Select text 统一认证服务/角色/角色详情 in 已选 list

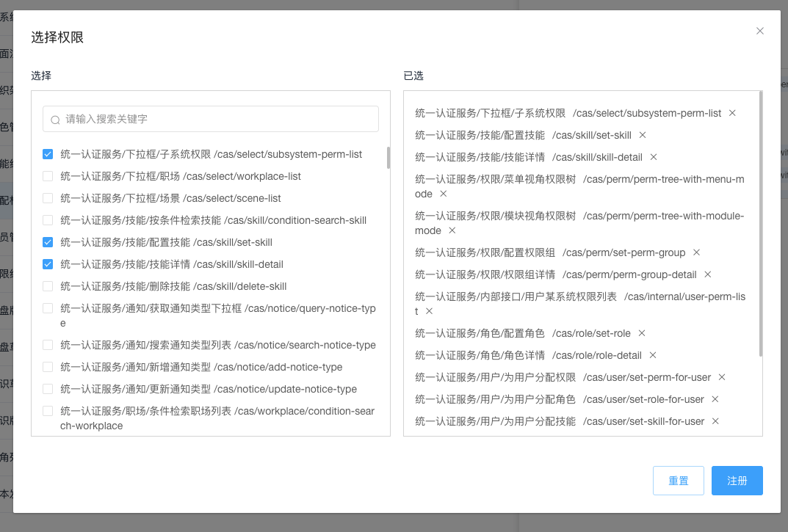(x=480, y=355)
